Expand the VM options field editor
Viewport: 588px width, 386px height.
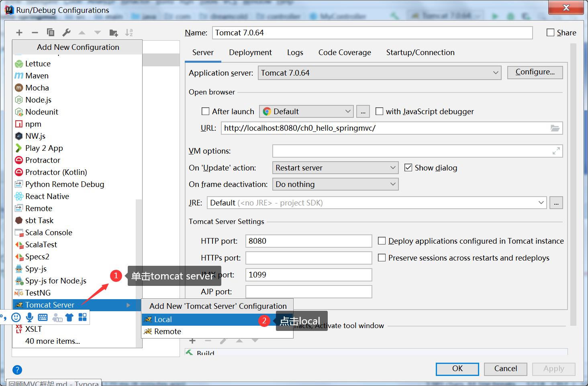coord(556,151)
